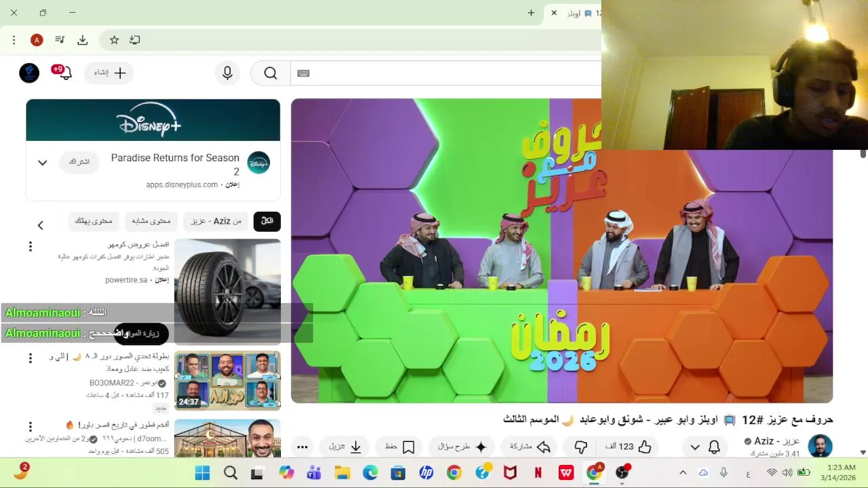Share the video (مشاركة)
868x488 pixels.
point(529,447)
